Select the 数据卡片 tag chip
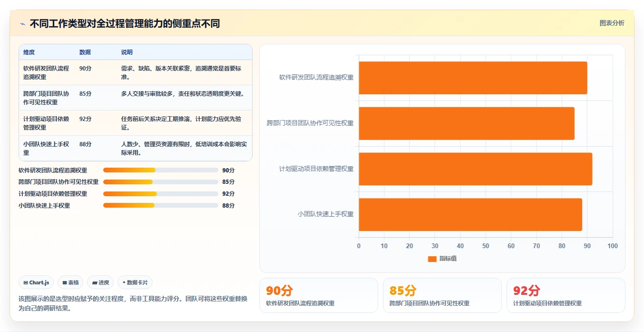 tap(135, 282)
